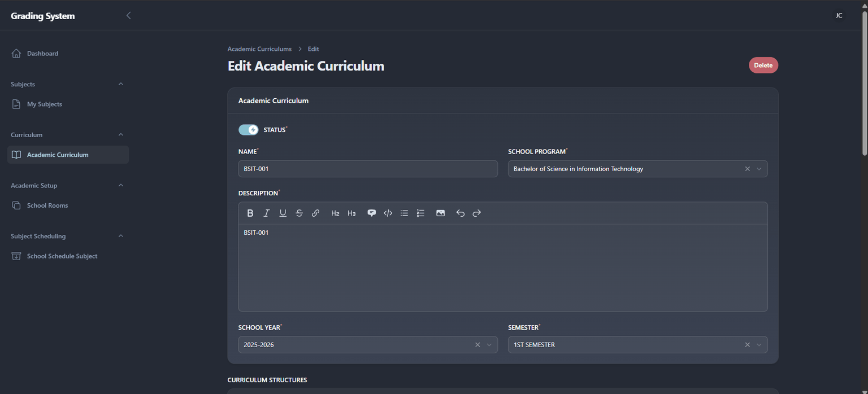Turn off the Status toggle
Screen dimensions: 868x394
pyautogui.click(x=249, y=130)
